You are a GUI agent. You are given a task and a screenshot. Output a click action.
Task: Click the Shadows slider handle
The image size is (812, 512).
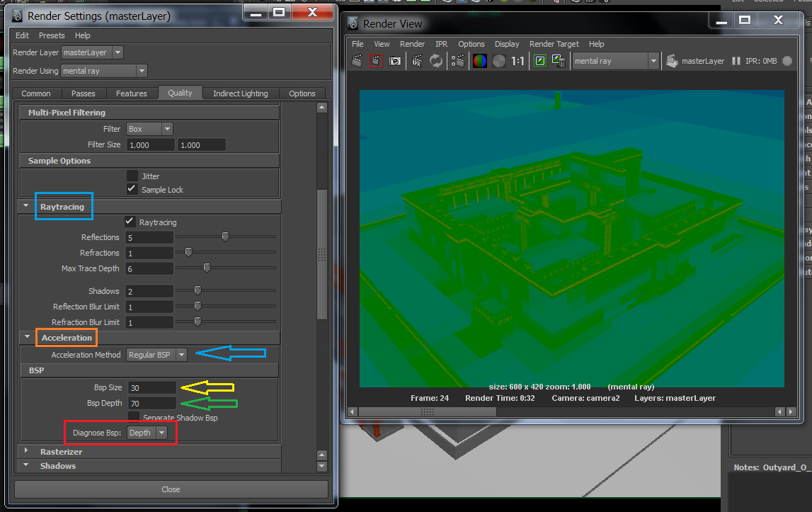point(198,290)
